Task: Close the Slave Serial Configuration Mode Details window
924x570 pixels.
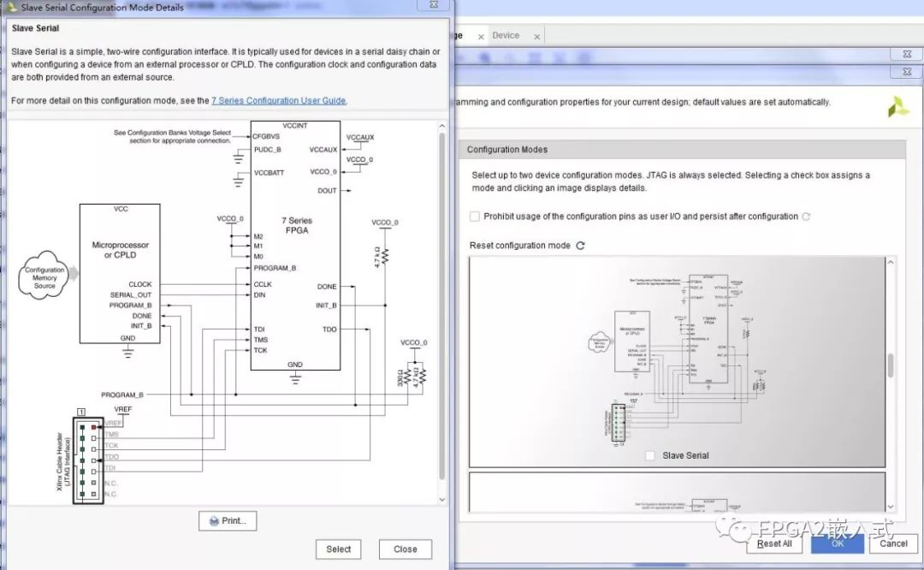Action: click(x=434, y=5)
